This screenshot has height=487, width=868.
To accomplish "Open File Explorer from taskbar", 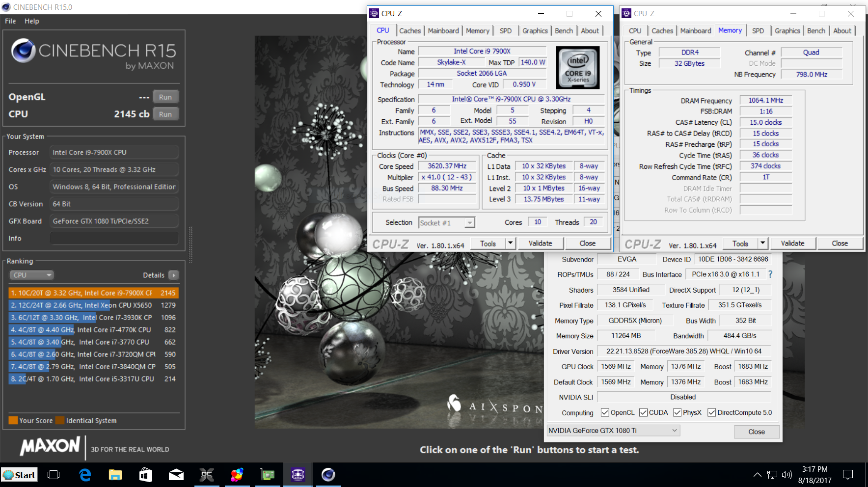I will pos(115,475).
